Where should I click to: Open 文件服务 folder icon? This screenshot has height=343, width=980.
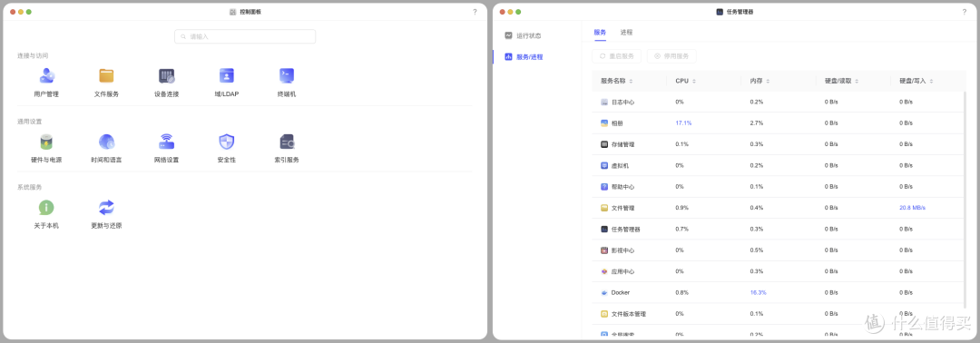click(x=106, y=76)
